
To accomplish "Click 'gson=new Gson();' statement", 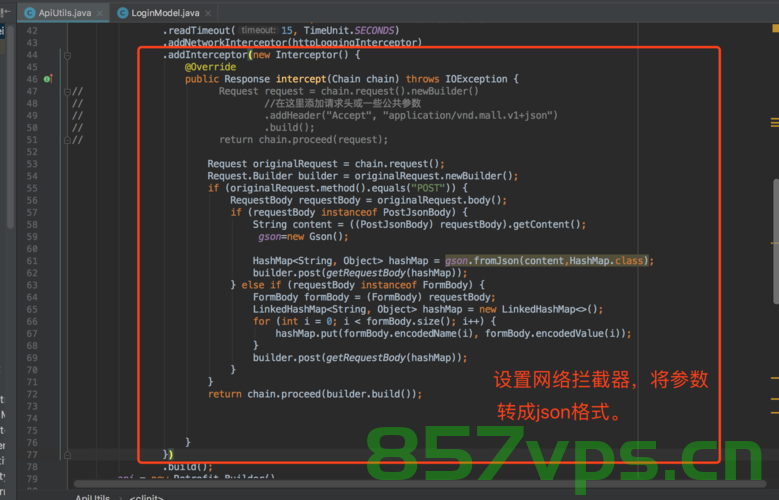I will (x=304, y=237).
